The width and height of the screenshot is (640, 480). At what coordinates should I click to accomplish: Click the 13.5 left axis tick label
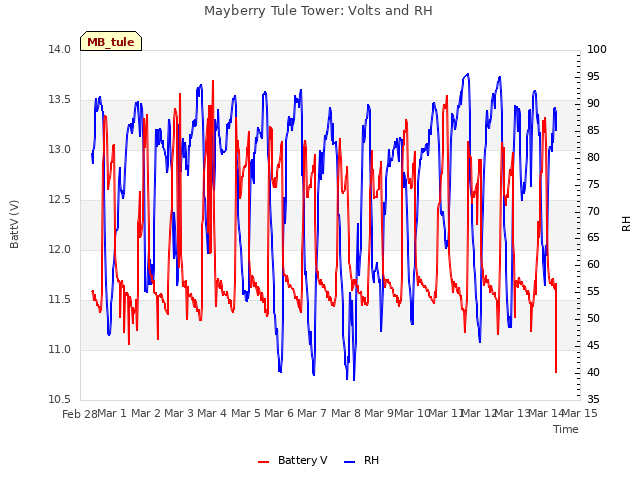59,100
